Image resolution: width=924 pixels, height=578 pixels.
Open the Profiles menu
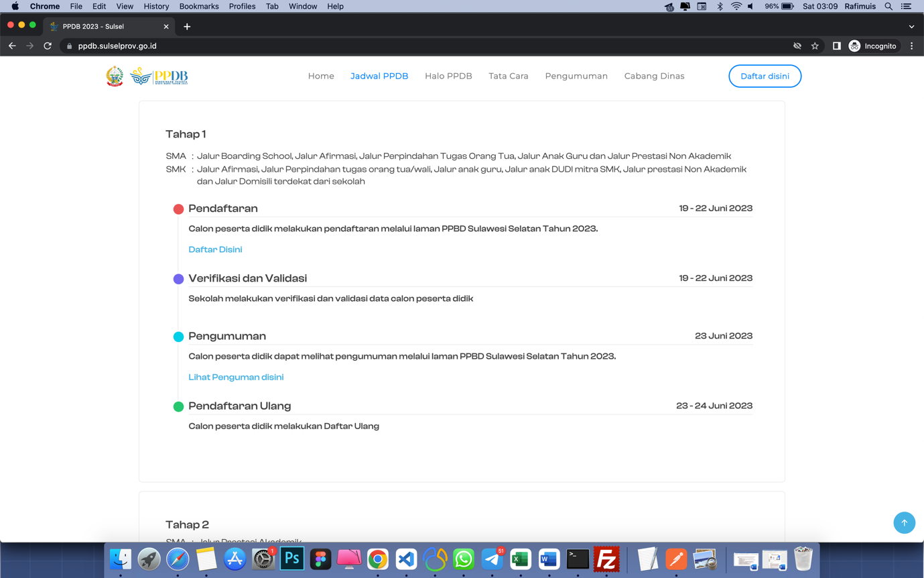click(x=242, y=6)
